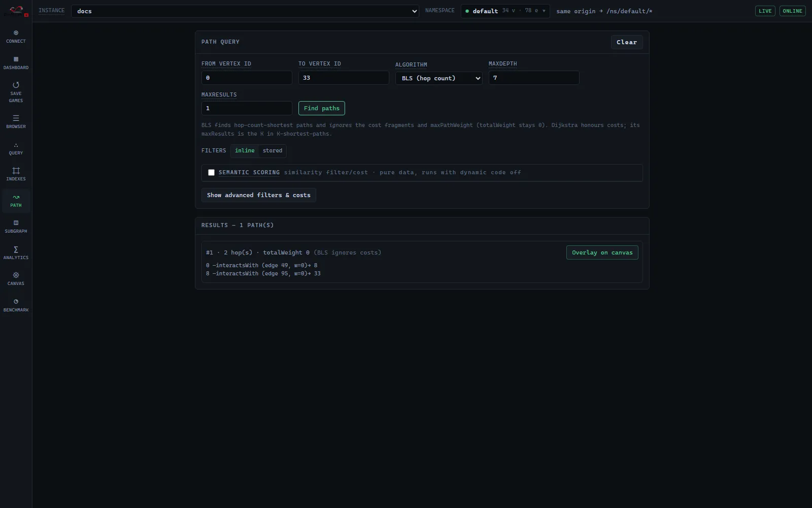Viewport: 812px width, 508px height.
Task: Focus the Maxresults input field
Action: [x=247, y=108]
